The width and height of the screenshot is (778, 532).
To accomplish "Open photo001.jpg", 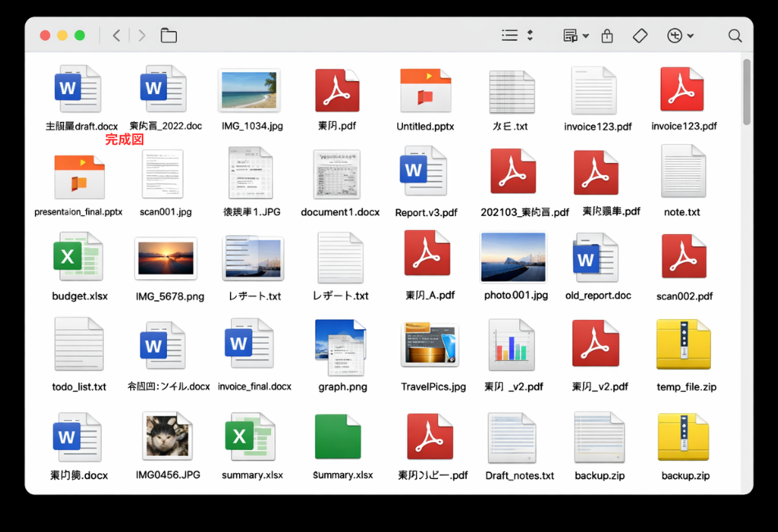I will coord(515,258).
